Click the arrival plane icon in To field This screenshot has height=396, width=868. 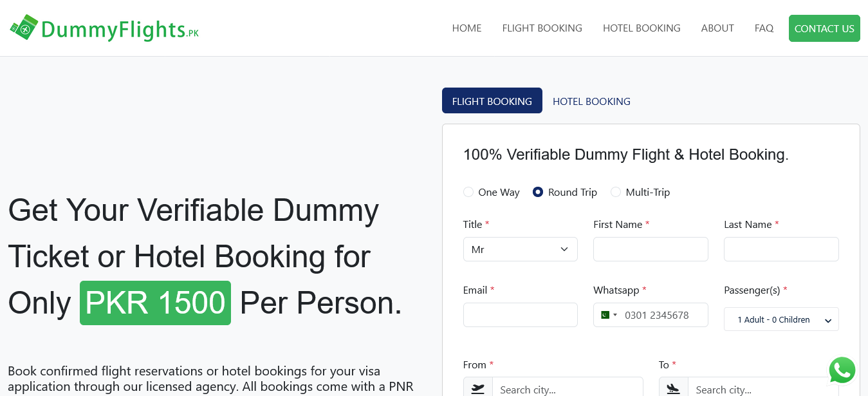click(x=673, y=388)
